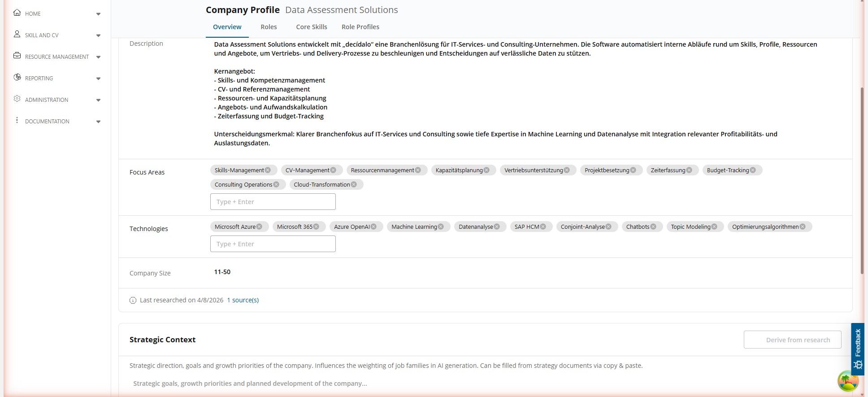Switch to the Roles tab
This screenshot has height=397, width=868.
[x=269, y=27]
